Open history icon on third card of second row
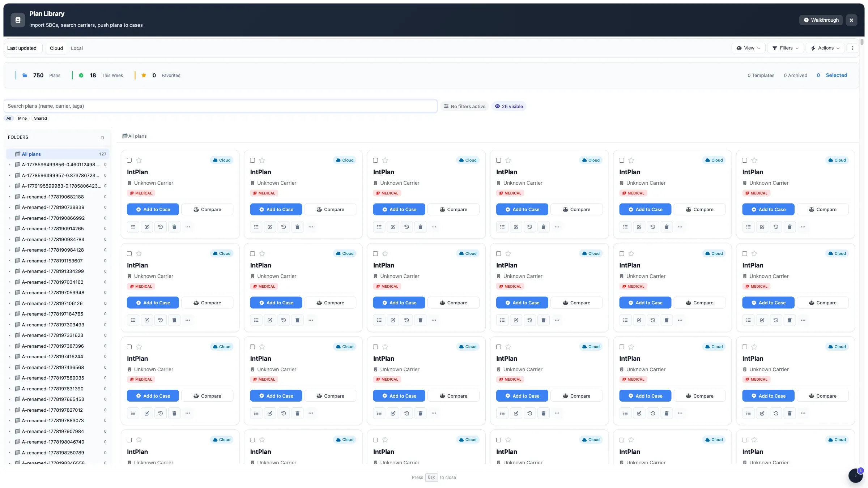This screenshot has height=488, width=868. pyautogui.click(x=407, y=320)
